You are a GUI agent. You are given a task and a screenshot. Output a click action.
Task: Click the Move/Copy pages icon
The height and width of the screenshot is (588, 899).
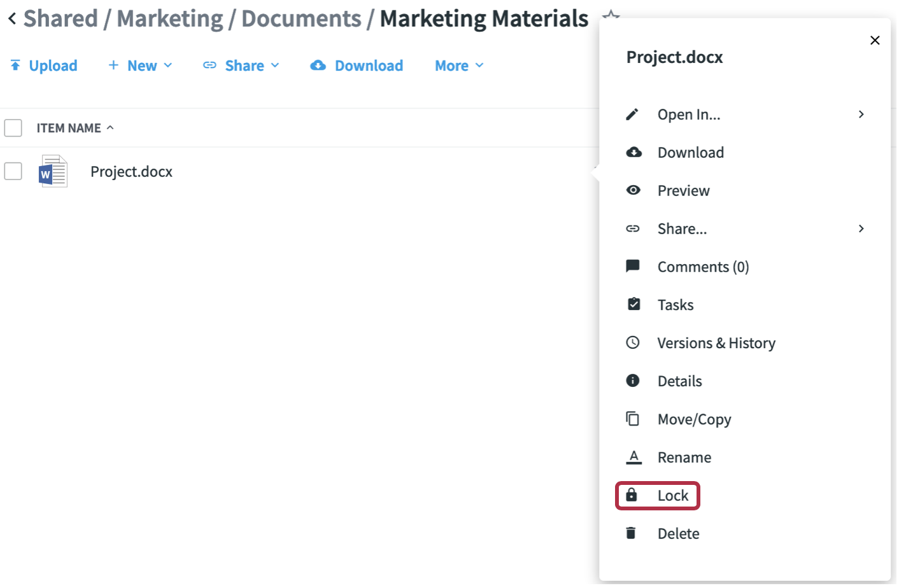coord(634,419)
